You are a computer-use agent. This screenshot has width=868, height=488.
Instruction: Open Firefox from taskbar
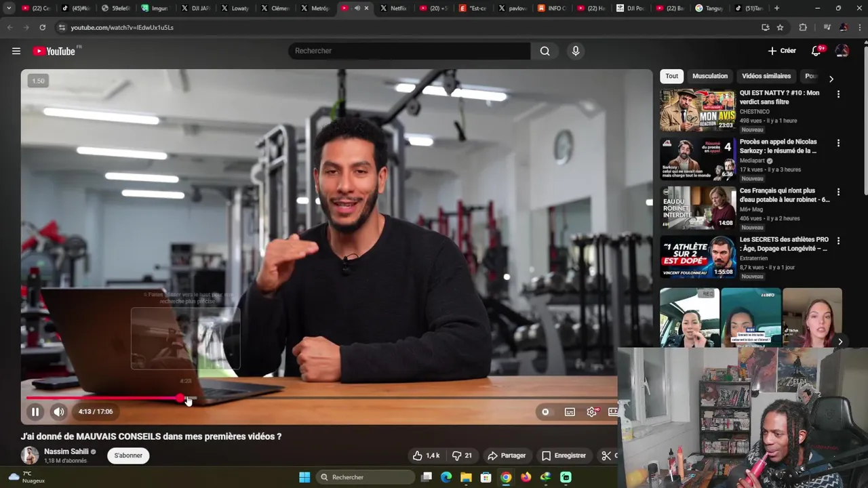[526, 477]
